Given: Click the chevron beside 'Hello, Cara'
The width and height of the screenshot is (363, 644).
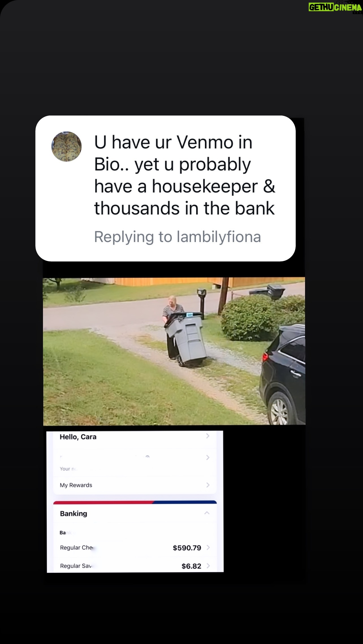Looking at the screenshot, I should [x=208, y=436].
